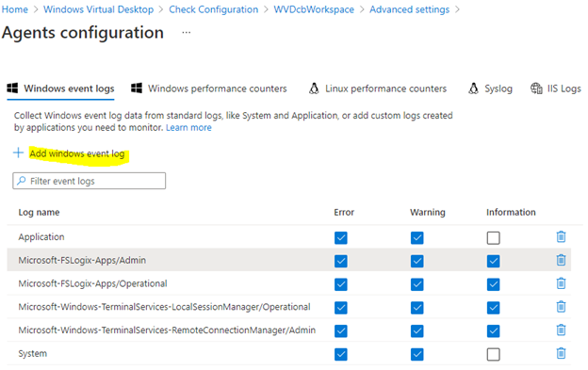Click the plus icon to add event log
The width and height of the screenshot is (588, 370).
point(18,153)
